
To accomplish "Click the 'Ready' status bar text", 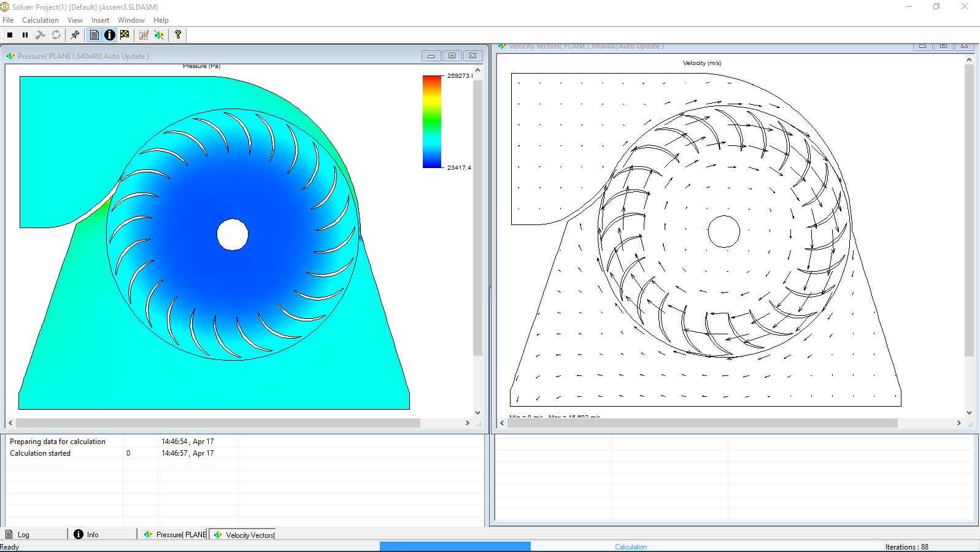I will pyautogui.click(x=10, y=547).
